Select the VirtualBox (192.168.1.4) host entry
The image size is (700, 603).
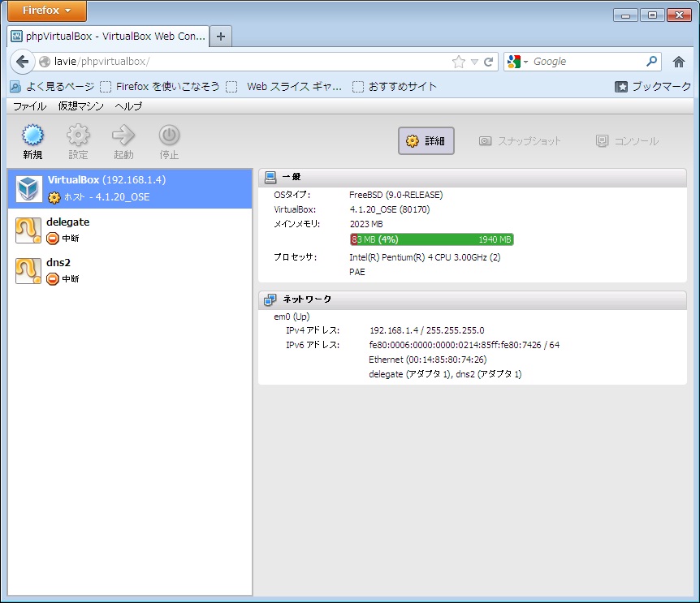coord(130,188)
